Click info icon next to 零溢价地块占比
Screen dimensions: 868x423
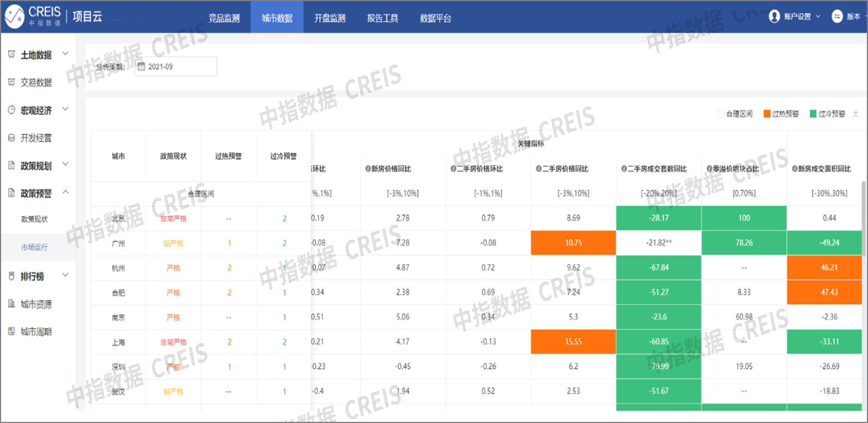pos(709,169)
